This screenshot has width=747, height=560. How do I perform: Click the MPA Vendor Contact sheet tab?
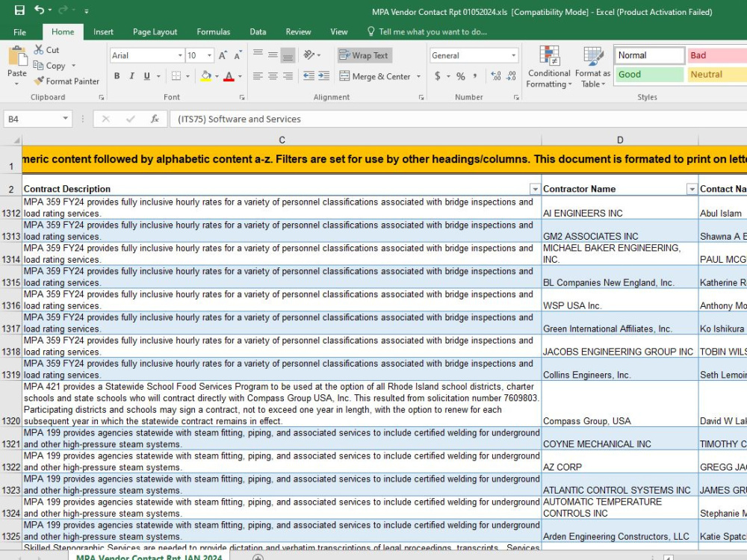coord(149,556)
